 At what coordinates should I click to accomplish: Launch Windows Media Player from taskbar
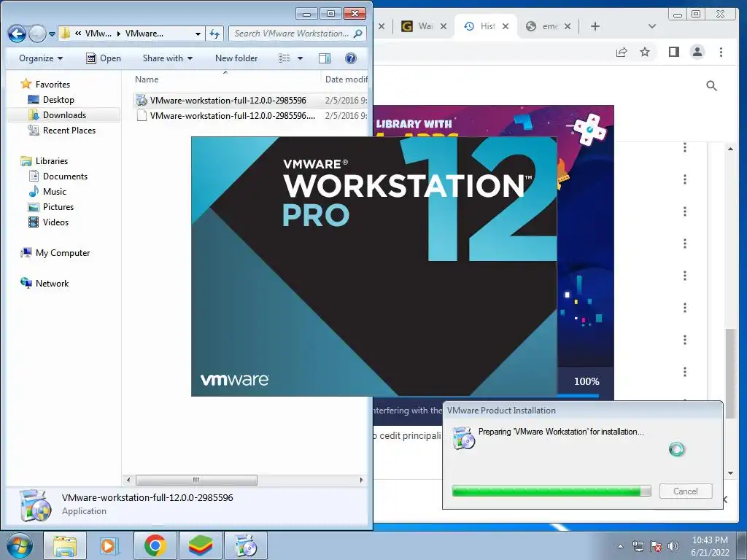tap(109, 545)
